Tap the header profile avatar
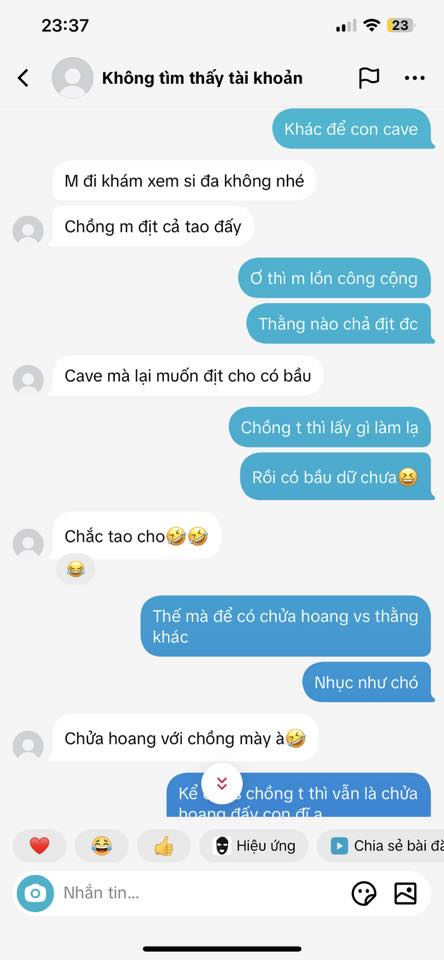This screenshot has width=444, height=960. click(73, 78)
